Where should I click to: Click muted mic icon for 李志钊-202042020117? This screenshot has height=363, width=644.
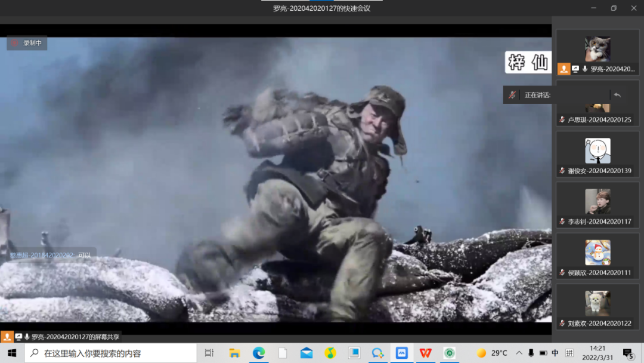tap(562, 222)
